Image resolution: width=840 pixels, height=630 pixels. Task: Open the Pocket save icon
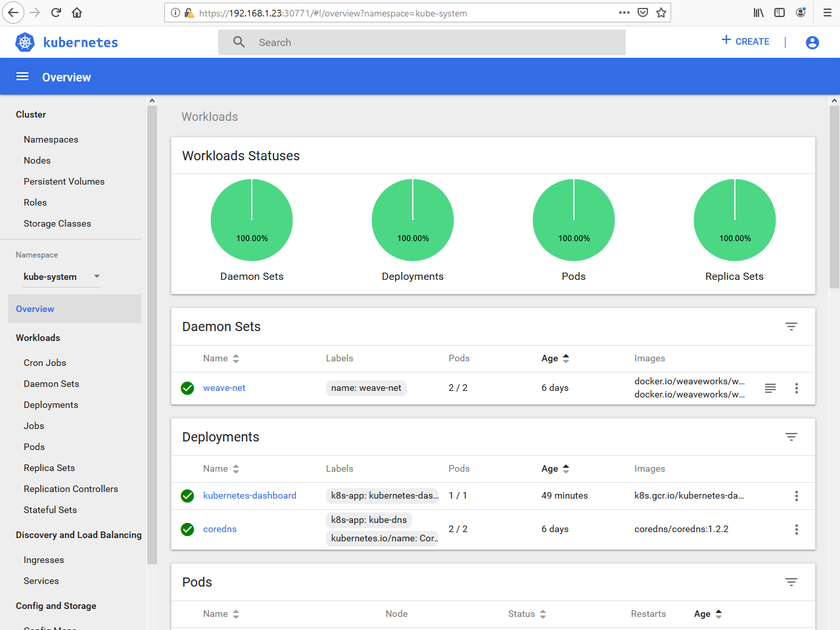(643, 12)
